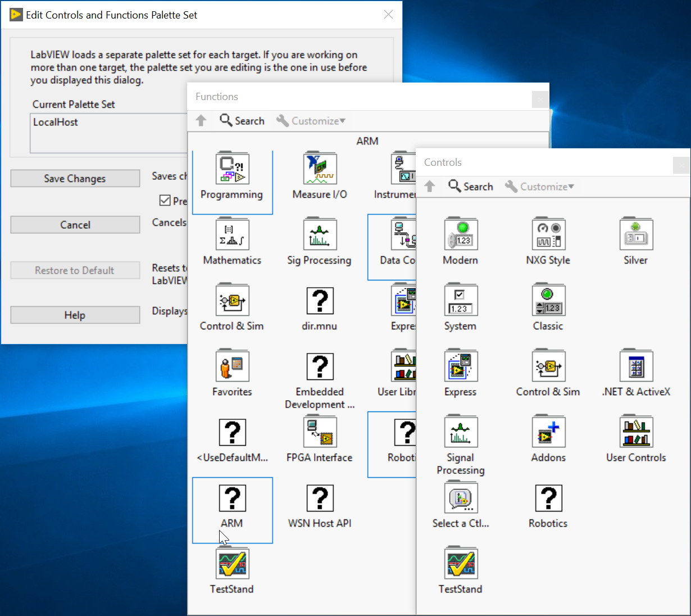Click Restore to Default button

point(75,270)
